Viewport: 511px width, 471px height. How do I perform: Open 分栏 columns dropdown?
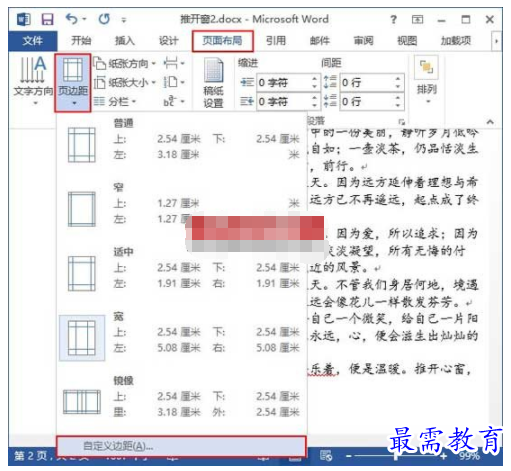point(115,101)
